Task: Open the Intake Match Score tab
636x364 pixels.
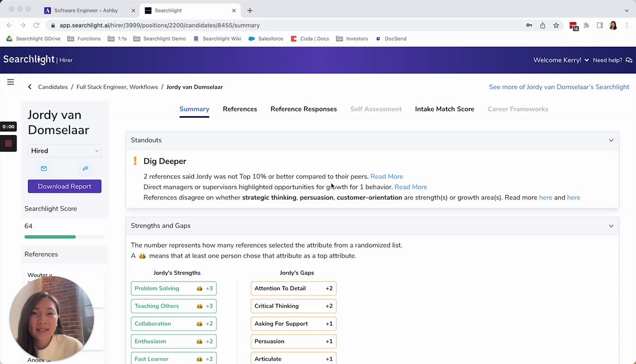Action: pos(444,109)
